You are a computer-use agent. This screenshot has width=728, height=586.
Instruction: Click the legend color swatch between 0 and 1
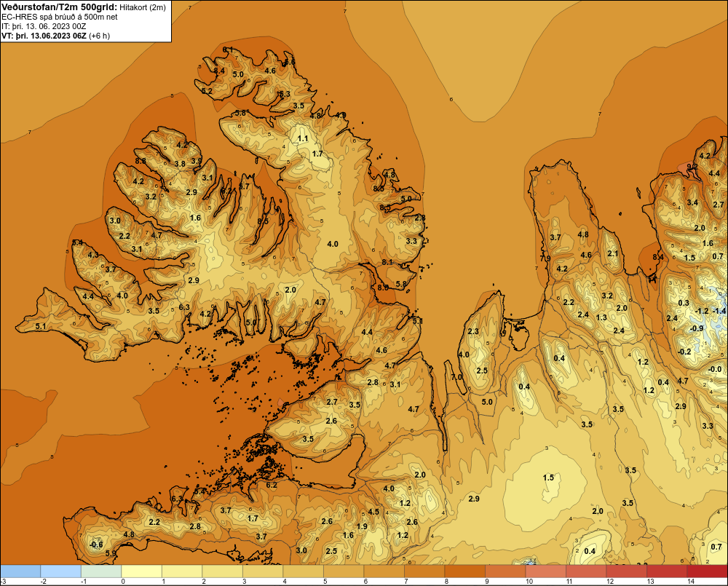pyautogui.click(x=142, y=571)
